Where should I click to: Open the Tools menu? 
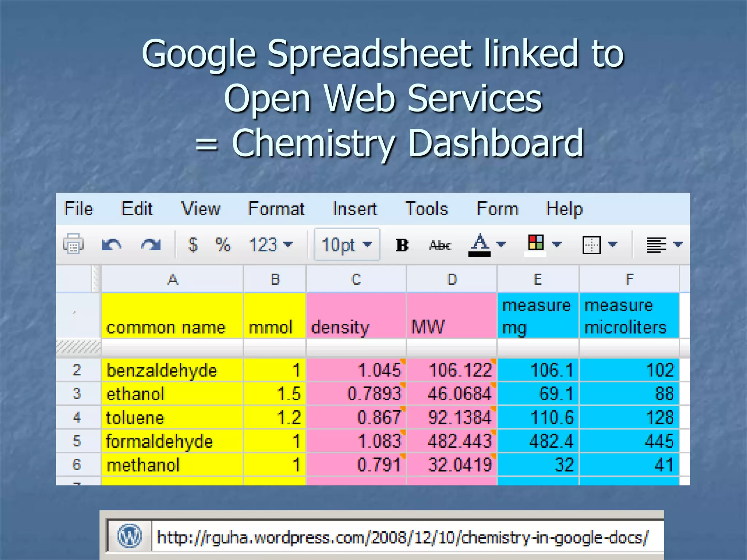pos(426,209)
